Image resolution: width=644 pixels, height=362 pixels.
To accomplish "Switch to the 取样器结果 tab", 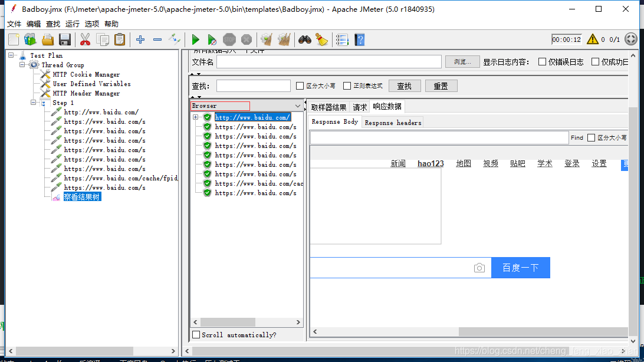I will pyautogui.click(x=328, y=107).
